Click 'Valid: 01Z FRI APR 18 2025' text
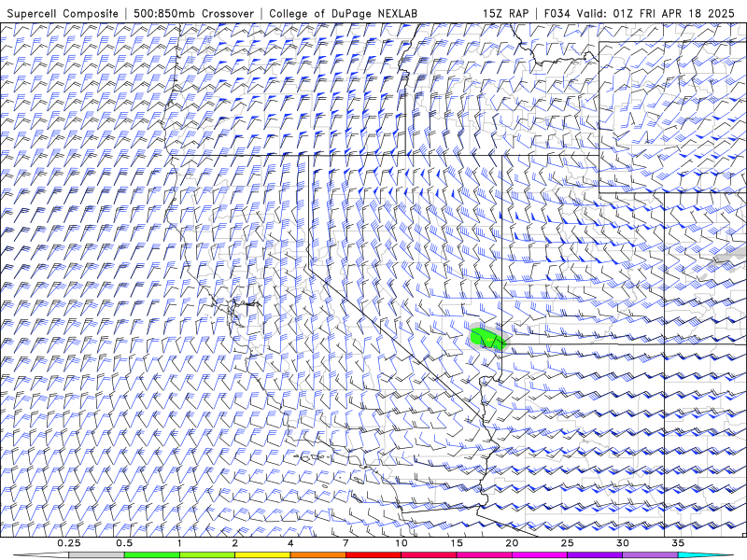The height and width of the screenshot is (560, 747). point(655,13)
